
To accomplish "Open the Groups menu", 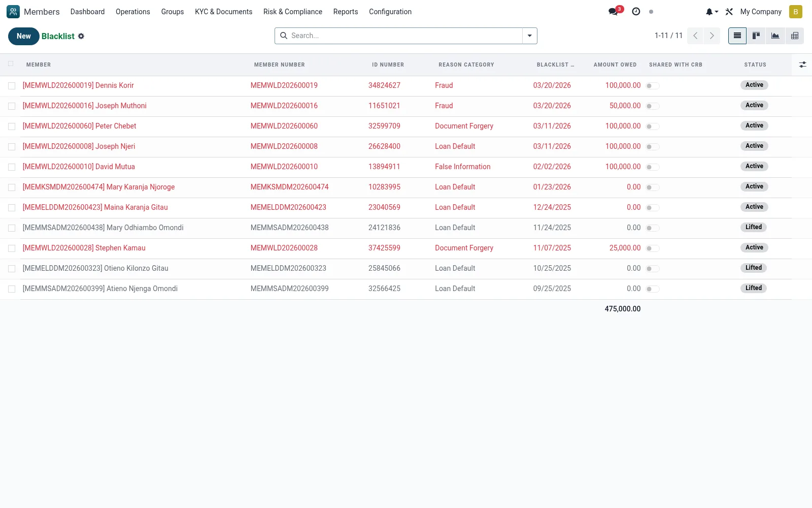I will coord(173,12).
